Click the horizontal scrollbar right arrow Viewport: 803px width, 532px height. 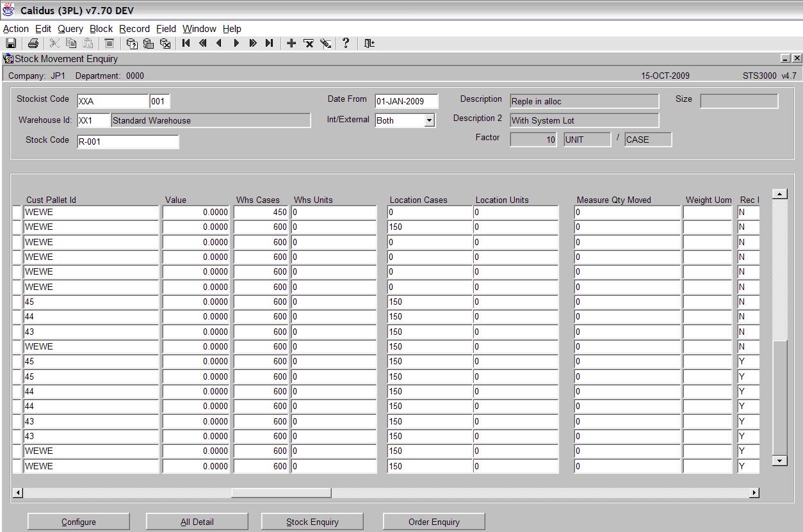pyautogui.click(x=754, y=492)
